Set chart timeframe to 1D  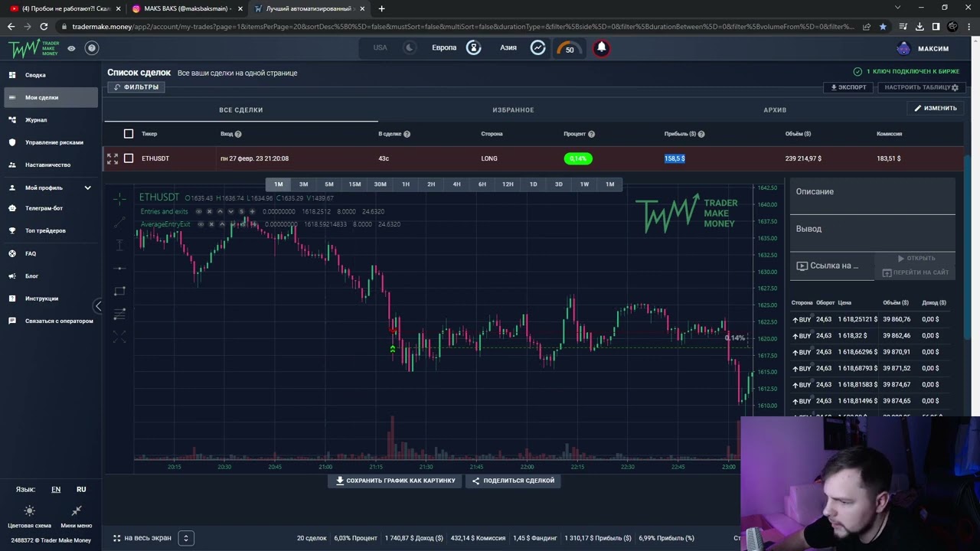(533, 184)
